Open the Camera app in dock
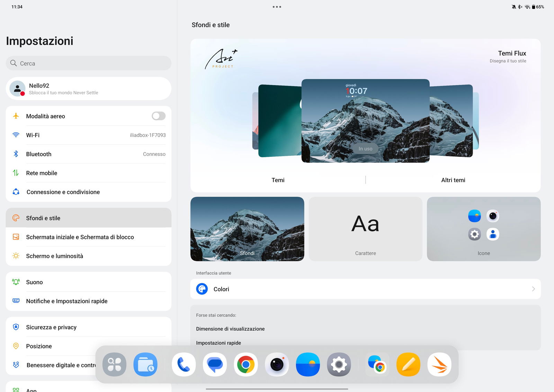Image resolution: width=554 pixels, height=392 pixels. coord(277,365)
